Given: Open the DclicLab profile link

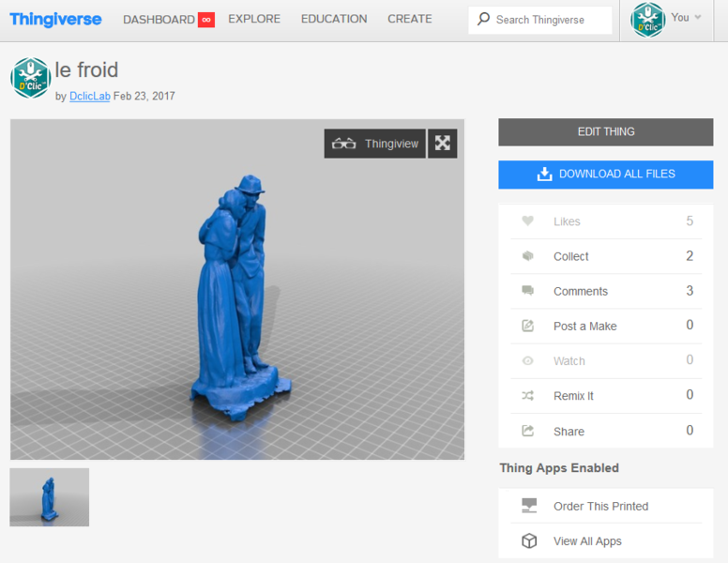Looking at the screenshot, I should pos(90,96).
